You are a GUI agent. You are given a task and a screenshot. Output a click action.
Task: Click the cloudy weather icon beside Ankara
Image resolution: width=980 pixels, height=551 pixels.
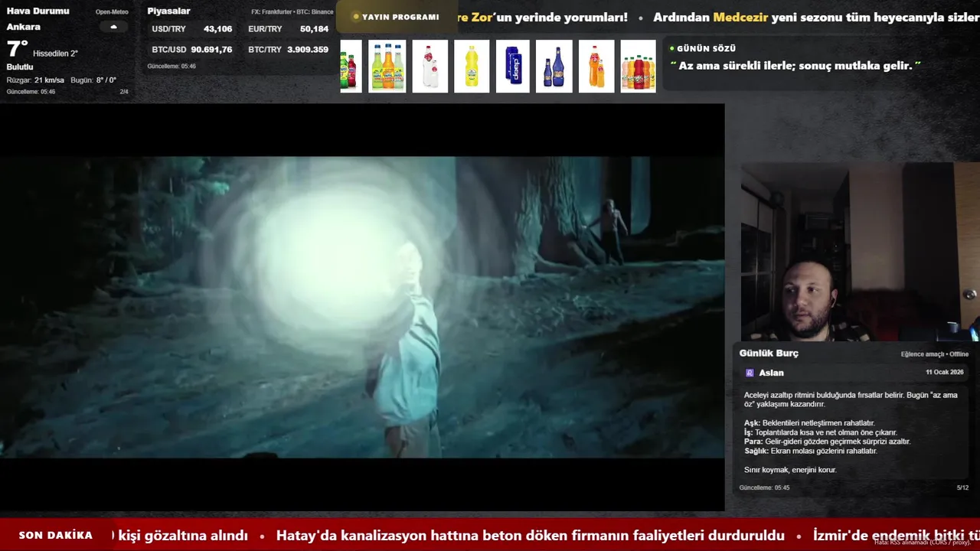point(113,27)
